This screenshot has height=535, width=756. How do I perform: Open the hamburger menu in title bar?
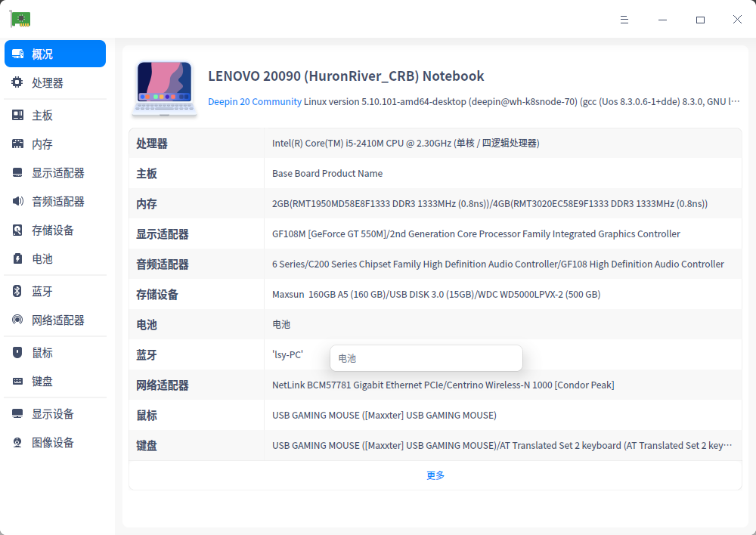[624, 20]
